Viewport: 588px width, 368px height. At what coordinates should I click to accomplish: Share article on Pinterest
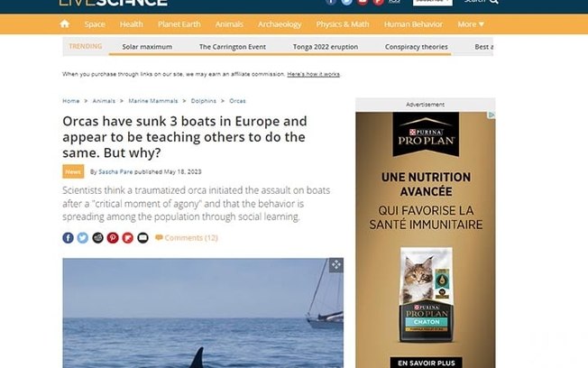pos(113,238)
